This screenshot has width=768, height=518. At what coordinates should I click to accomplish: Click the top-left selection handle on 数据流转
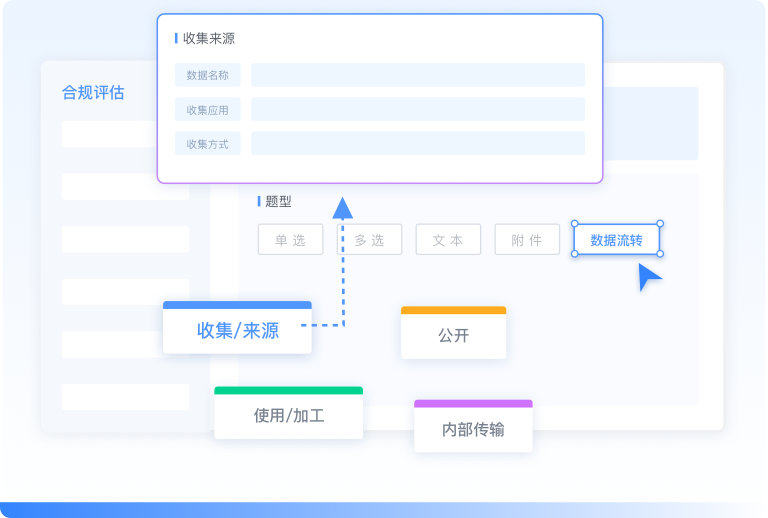(x=574, y=223)
